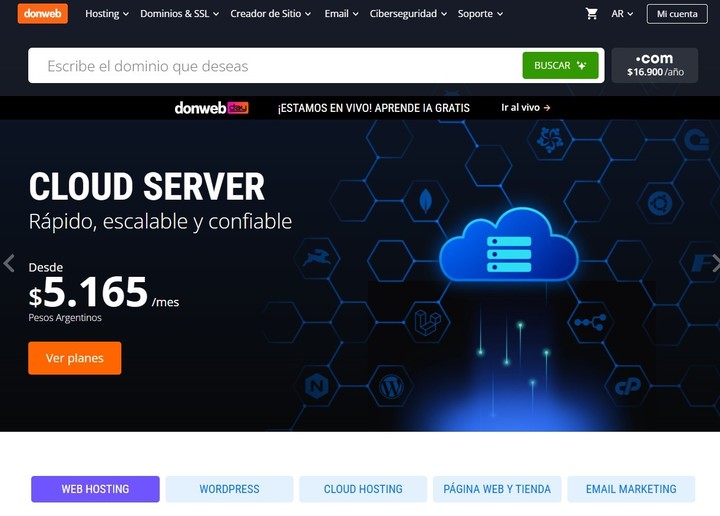Image resolution: width=720 pixels, height=516 pixels.
Task: Click the donweb logo in header
Action: pos(43,13)
